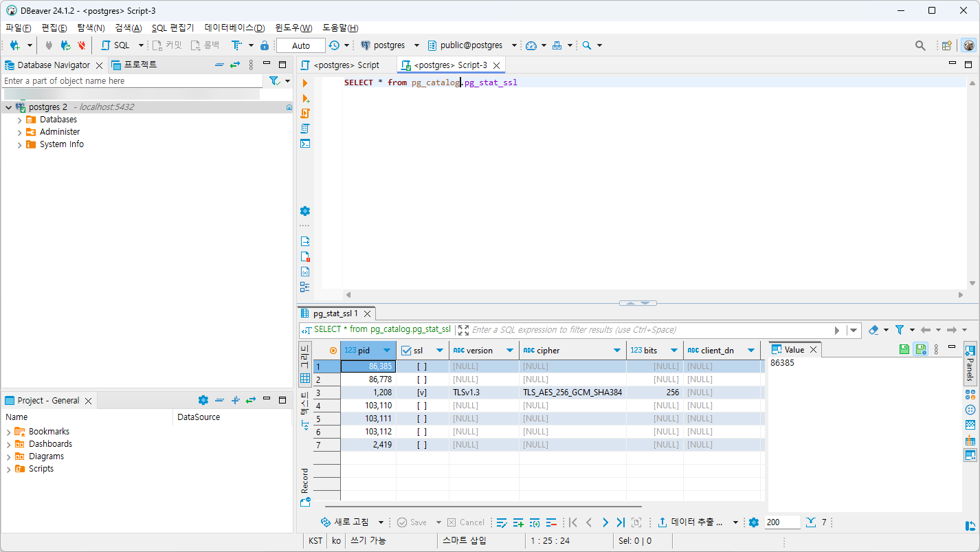The width and height of the screenshot is (980, 552).
Task: Open the SQL 편집기 menu
Action: coord(172,28)
